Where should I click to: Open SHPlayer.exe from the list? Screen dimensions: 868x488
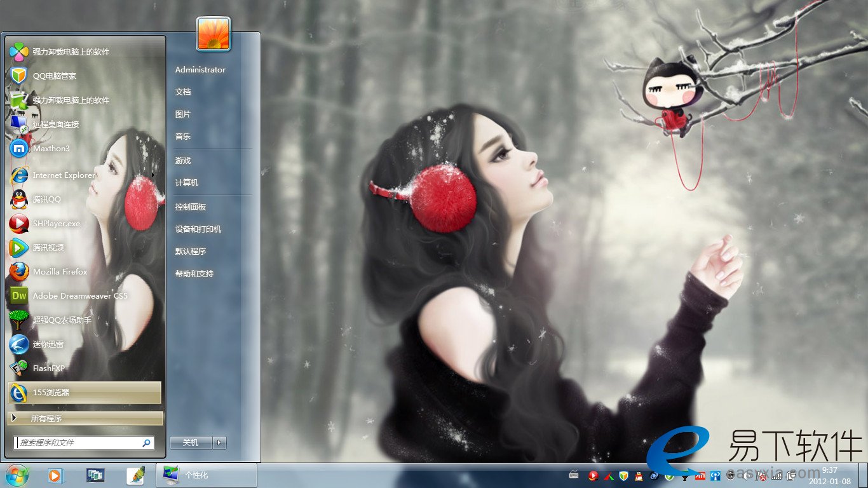pos(56,223)
